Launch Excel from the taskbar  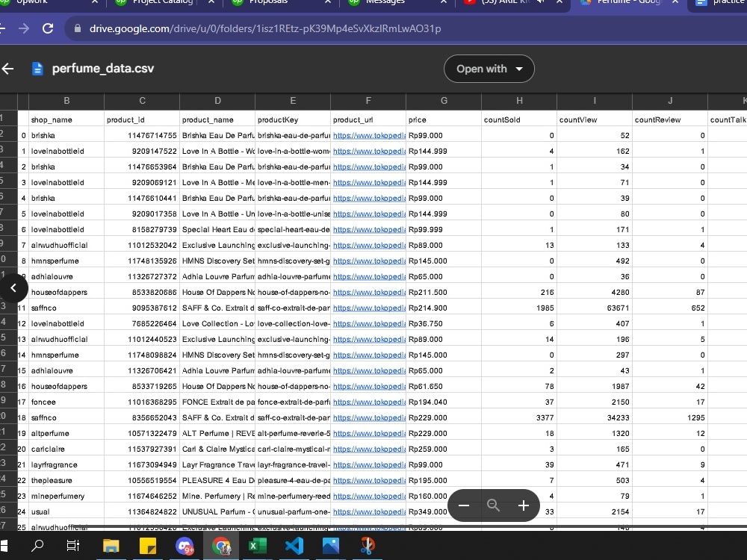[x=258, y=545]
